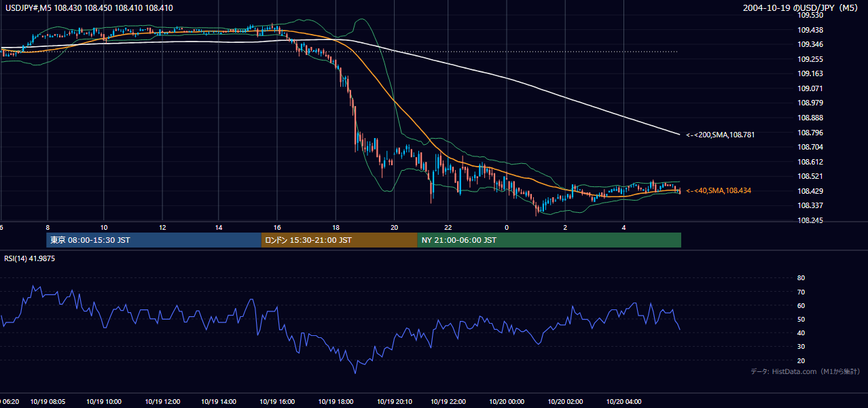Image resolution: width=868 pixels, height=408 pixels.
Task: Click the RSI axis level 30
Action: coord(801,347)
